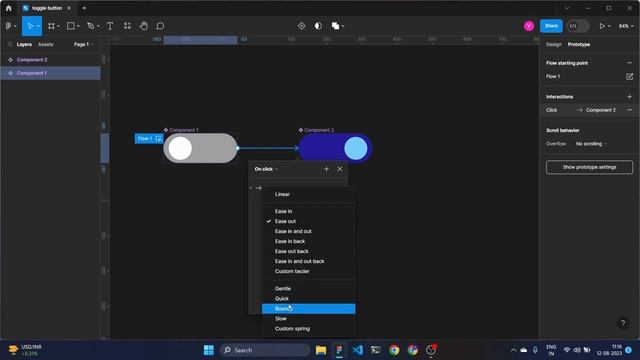Screen dimensions: 640x360
Task: Toggle the Dev Mode switch
Action: pos(578,26)
